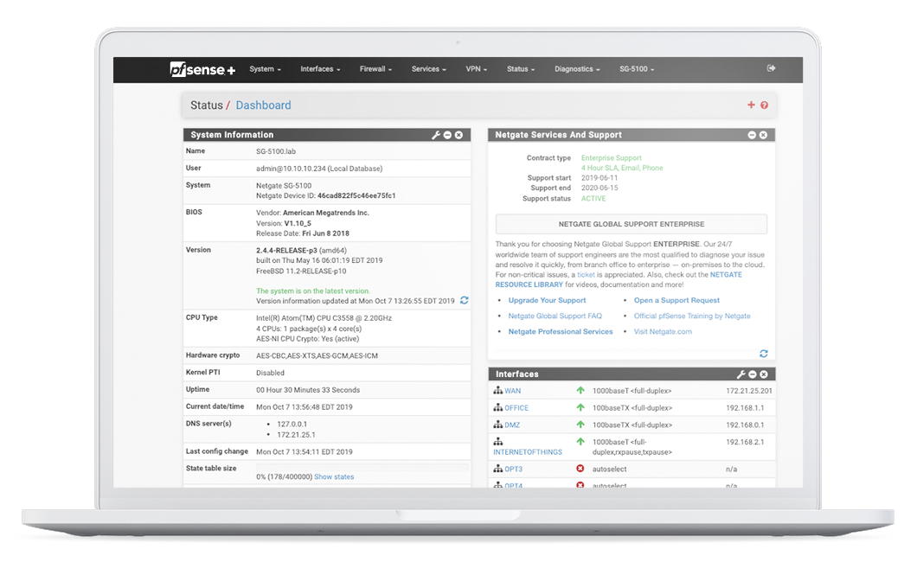Open the Upgrade Your Support link
Image resolution: width=917 pixels, height=588 pixels.
click(547, 300)
